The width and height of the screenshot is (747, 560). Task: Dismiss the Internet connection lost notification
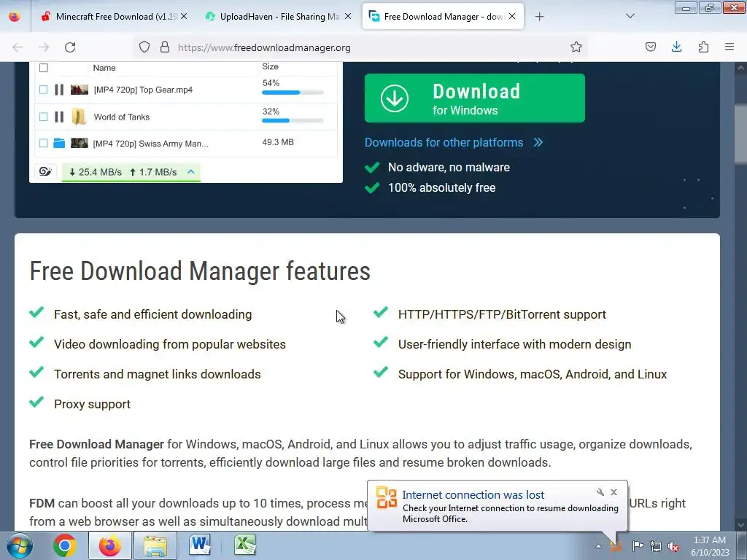point(614,492)
